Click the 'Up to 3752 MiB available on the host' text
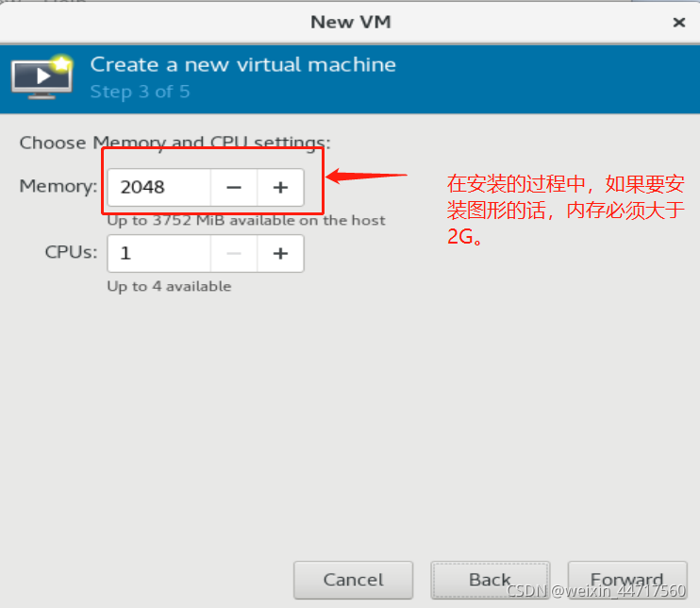The width and height of the screenshot is (700, 608). pos(246,220)
